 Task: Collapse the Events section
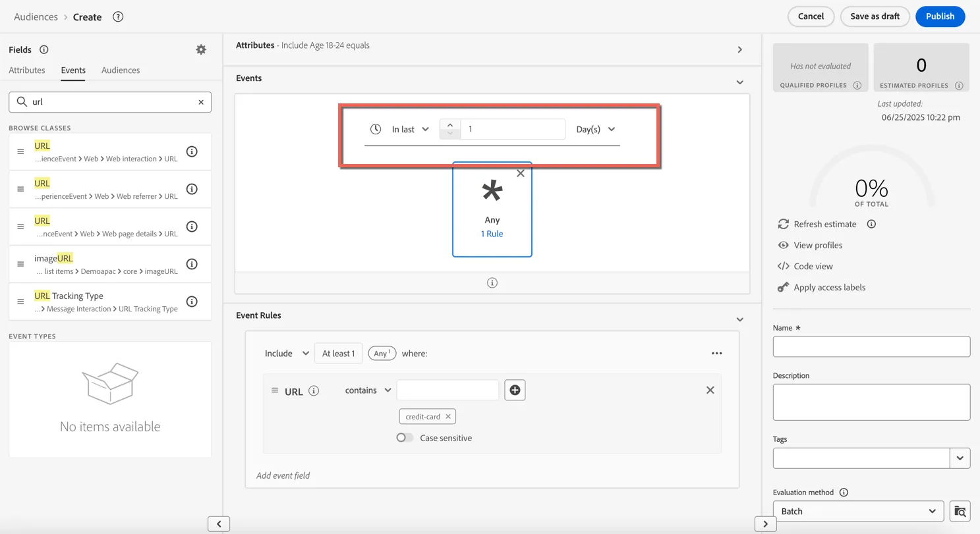[739, 82]
